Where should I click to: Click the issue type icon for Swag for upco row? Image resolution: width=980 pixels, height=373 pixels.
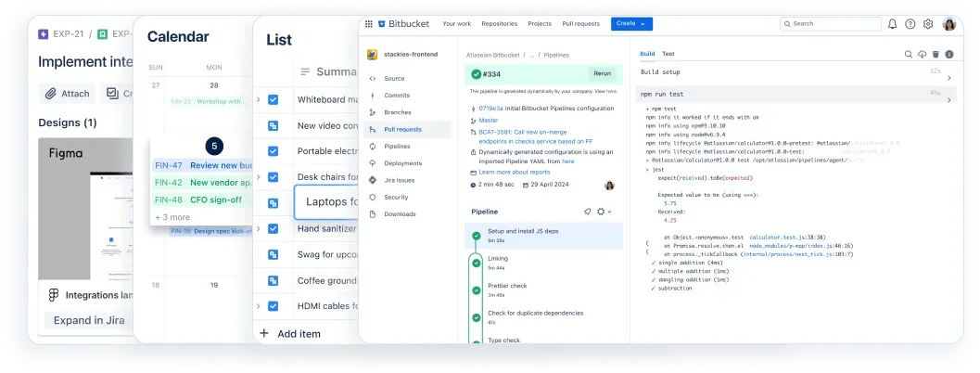point(274,255)
